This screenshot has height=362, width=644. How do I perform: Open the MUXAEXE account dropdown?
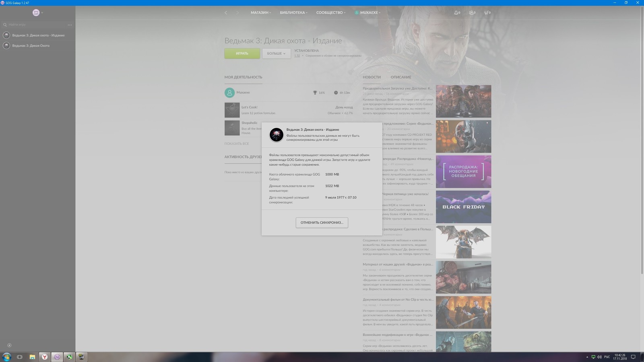[x=367, y=12]
